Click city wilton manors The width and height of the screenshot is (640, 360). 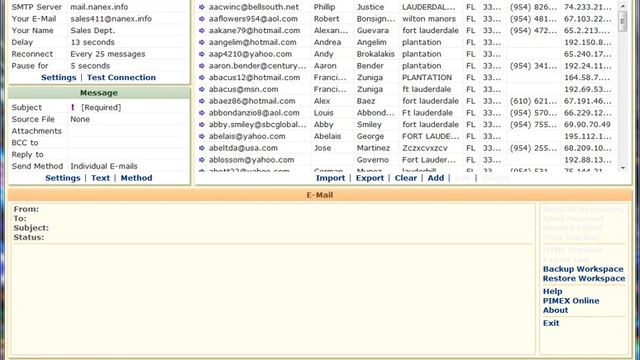tap(429, 19)
